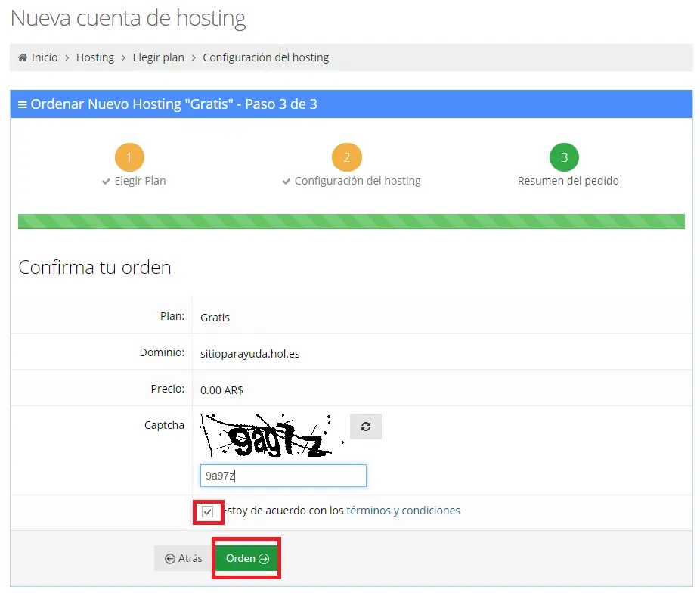Focus the captcha text input field
The image size is (700, 599).
click(283, 476)
